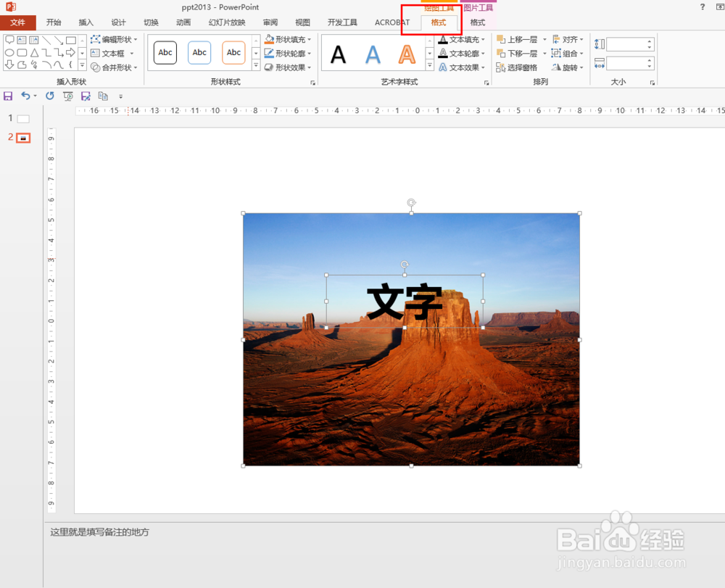Click 上移一层 bring forward button
Image resolution: width=725 pixels, height=588 pixels.
(518, 39)
